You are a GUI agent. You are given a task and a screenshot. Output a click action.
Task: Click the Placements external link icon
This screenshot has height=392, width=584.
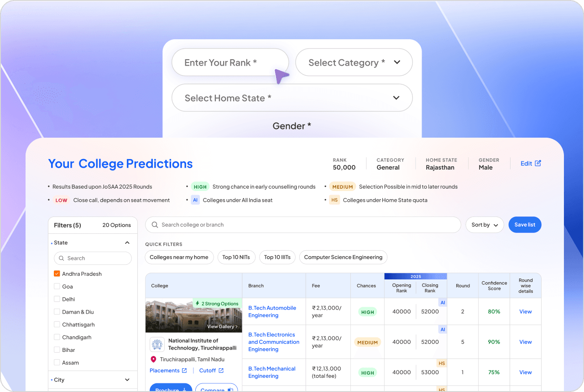184,371
